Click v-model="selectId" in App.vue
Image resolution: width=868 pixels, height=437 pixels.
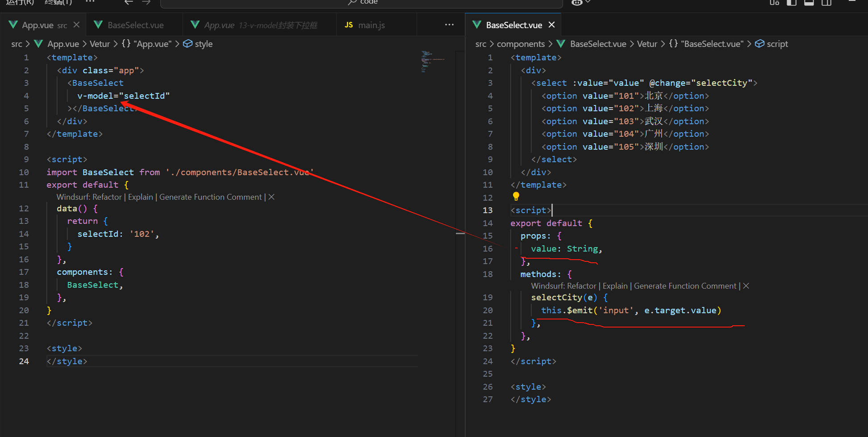[x=124, y=96]
